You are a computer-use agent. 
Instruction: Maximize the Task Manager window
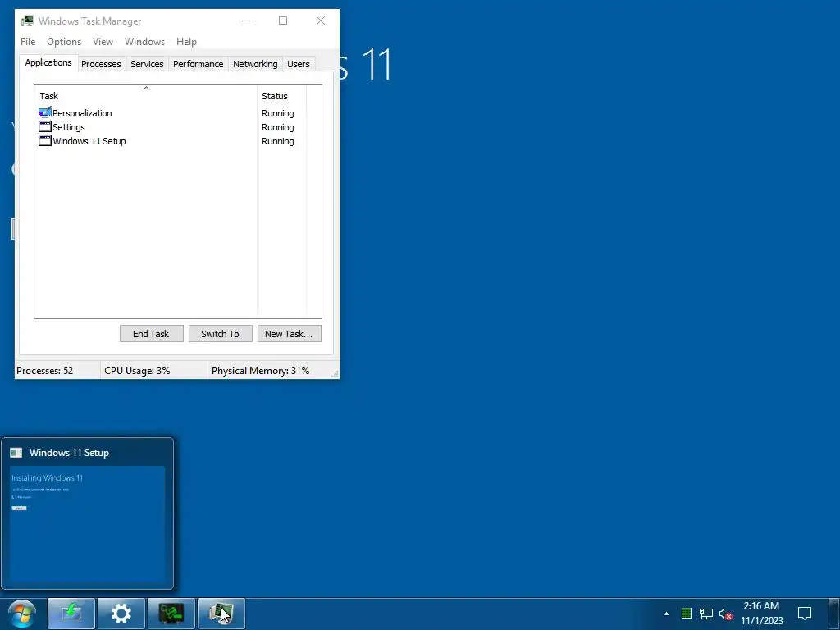283,21
